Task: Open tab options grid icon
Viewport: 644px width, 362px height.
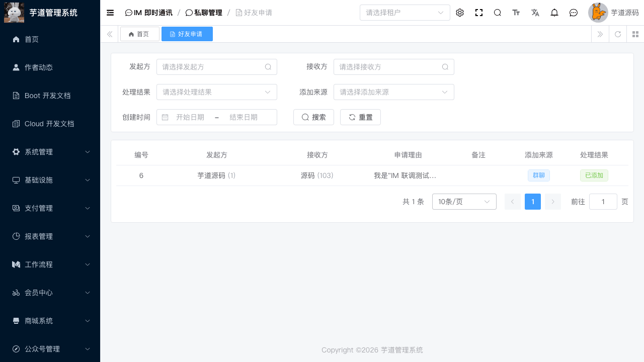Action: tap(635, 34)
